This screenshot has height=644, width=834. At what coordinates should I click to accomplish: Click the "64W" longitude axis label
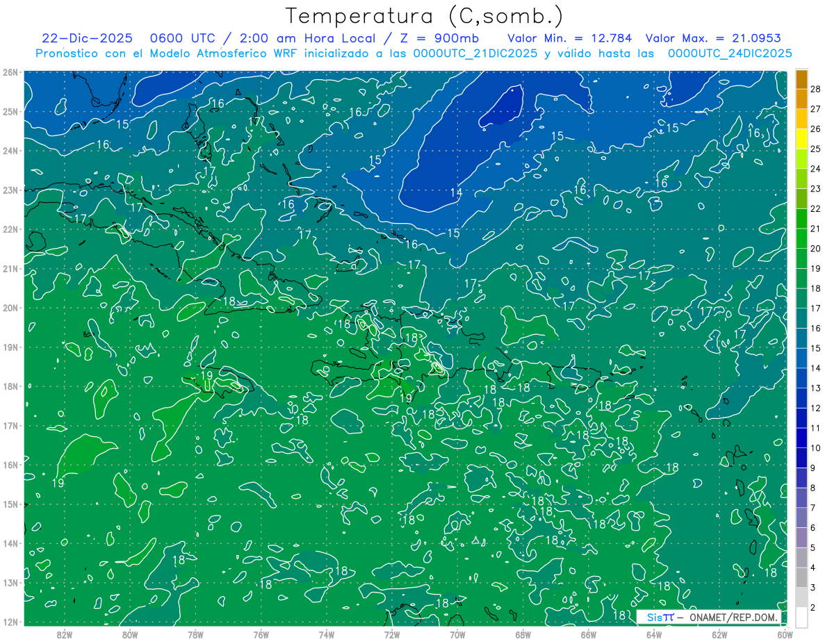654,634
